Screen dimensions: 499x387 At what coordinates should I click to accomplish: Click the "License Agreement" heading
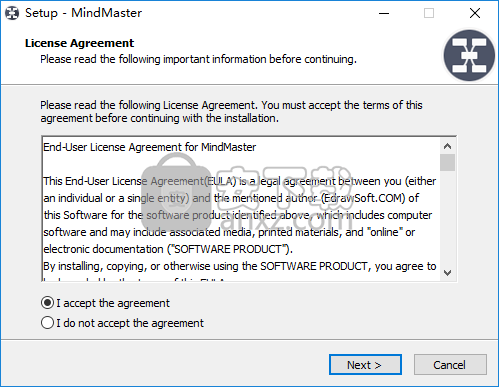pos(79,43)
